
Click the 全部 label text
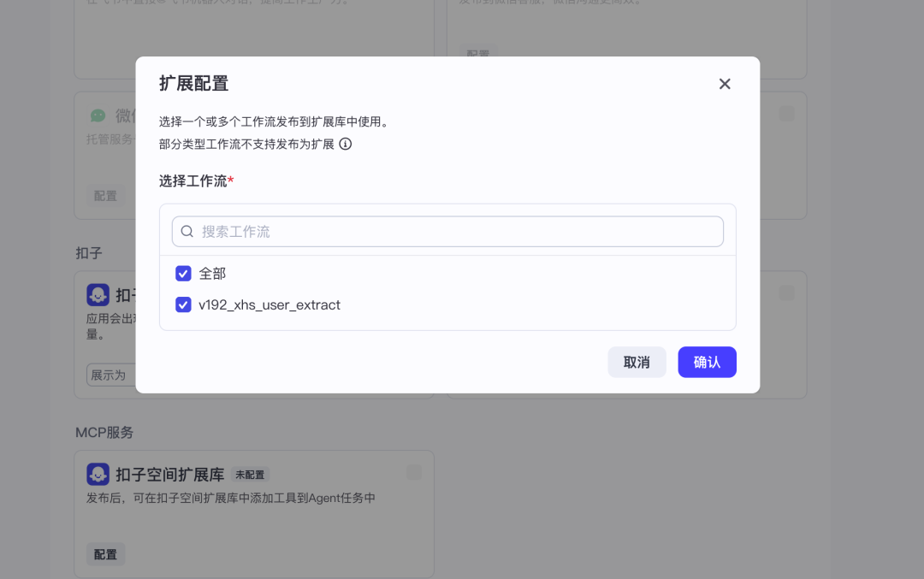click(x=212, y=274)
